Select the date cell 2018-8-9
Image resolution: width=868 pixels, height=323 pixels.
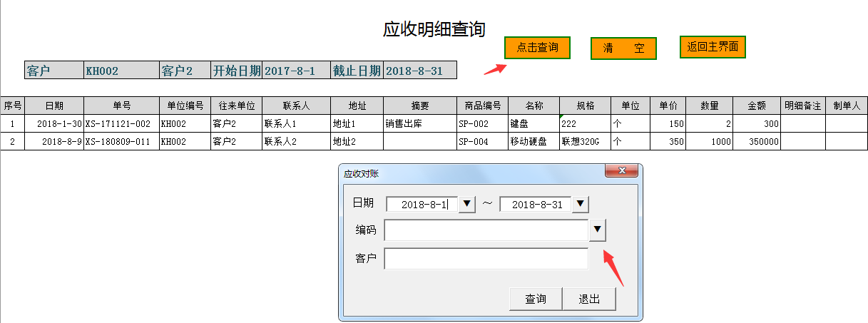pyautogui.click(x=54, y=141)
